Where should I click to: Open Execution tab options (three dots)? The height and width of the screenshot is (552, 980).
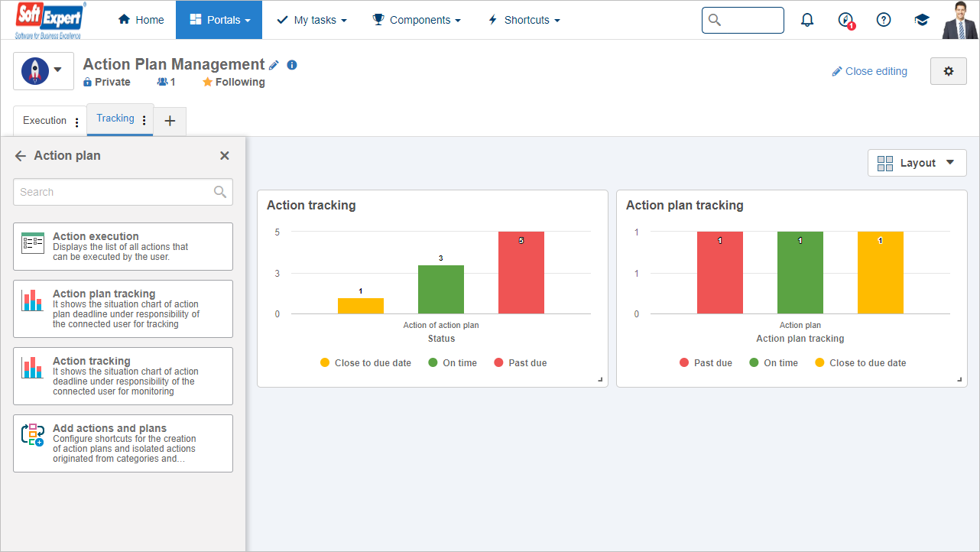76,122
